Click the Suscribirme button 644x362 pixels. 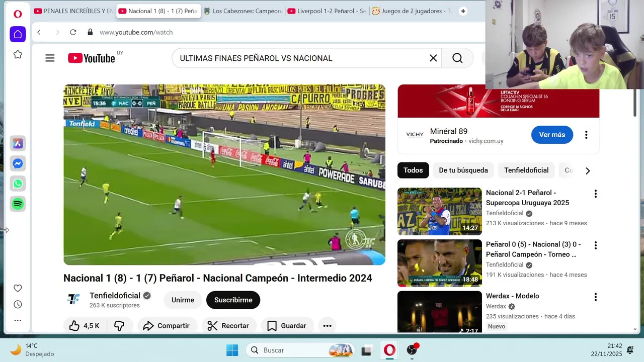233,300
